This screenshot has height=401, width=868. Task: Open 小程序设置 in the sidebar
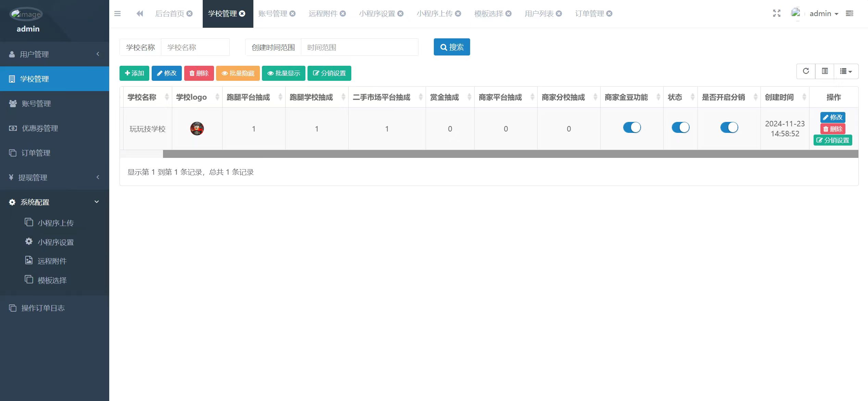pyautogui.click(x=55, y=242)
